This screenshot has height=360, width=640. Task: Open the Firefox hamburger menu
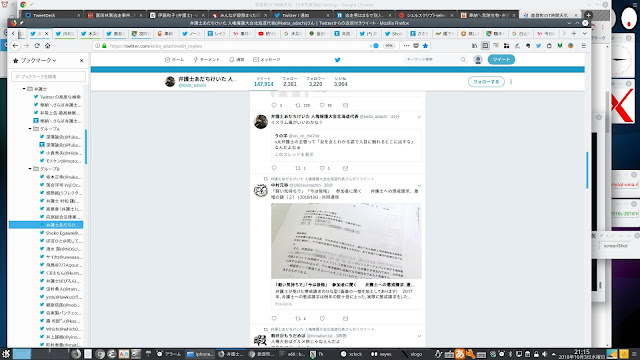point(584,46)
